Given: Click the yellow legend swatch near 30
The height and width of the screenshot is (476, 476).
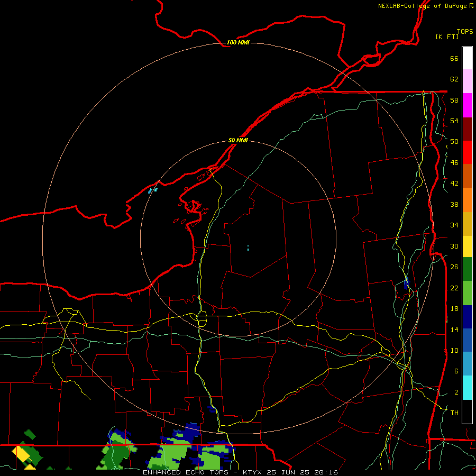Looking at the screenshot, I should 467,246.
